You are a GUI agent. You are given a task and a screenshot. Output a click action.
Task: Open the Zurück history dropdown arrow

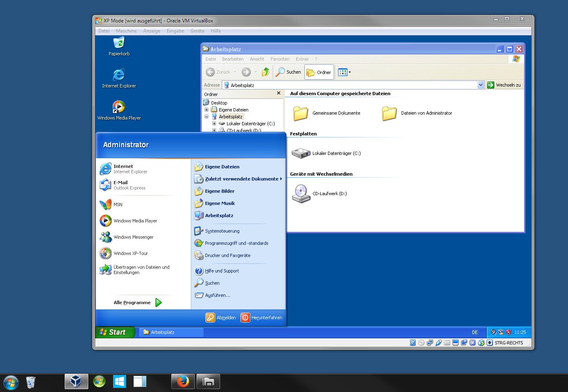(235, 72)
